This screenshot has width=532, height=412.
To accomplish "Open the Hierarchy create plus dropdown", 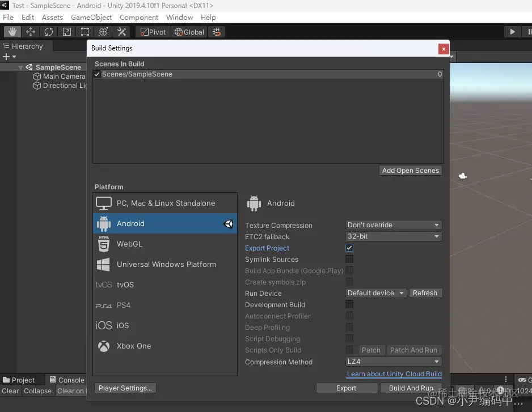I will [9, 57].
